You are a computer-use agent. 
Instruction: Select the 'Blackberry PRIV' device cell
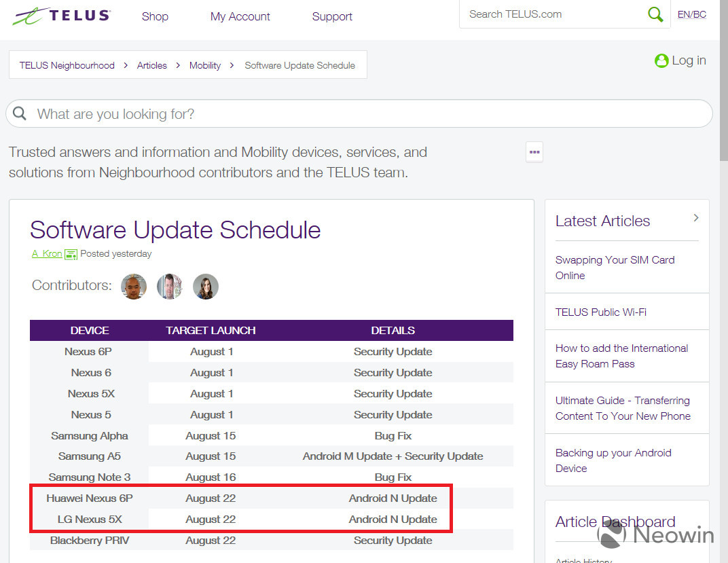coord(90,541)
